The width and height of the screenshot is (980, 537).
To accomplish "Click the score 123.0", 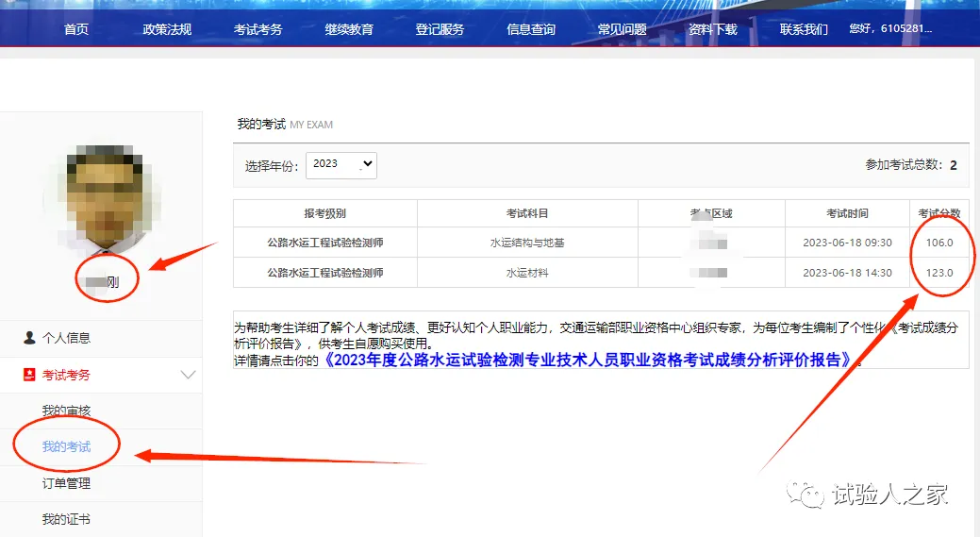I will [x=939, y=273].
